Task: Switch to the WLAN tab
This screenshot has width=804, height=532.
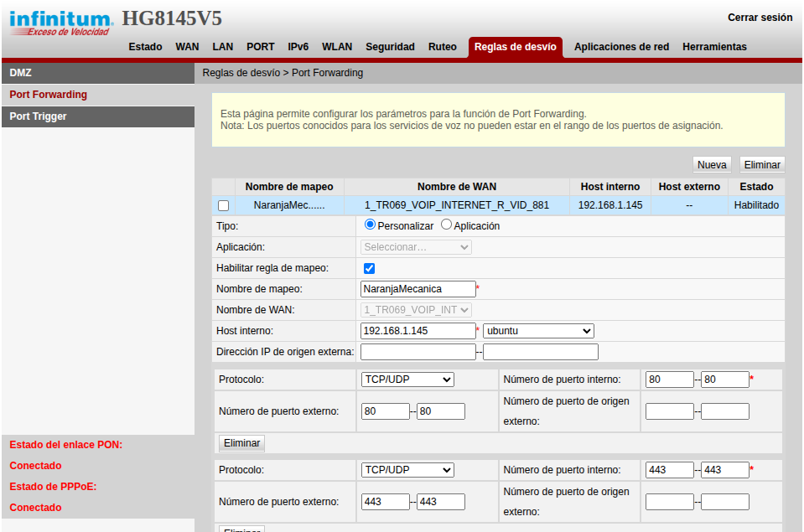Action: pyautogui.click(x=337, y=47)
